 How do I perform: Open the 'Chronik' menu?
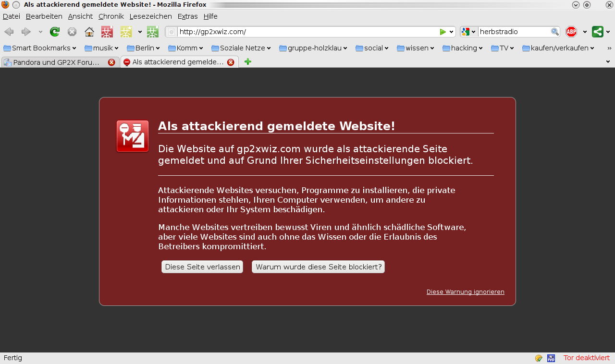click(111, 16)
